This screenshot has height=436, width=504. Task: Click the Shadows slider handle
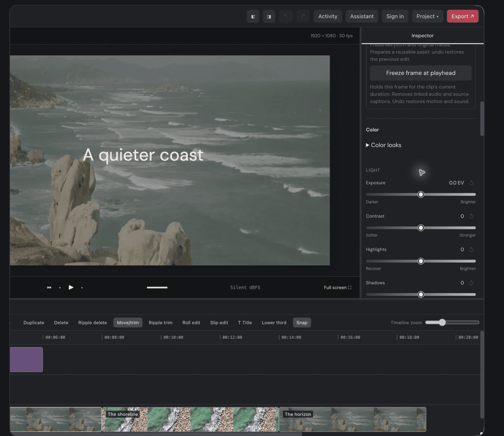(421, 294)
